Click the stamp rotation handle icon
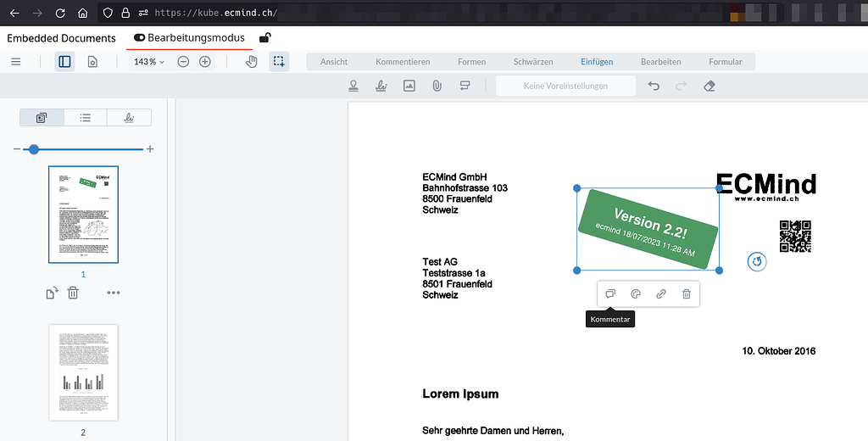The height and width of the screenshot is (441, 868). tap(757, 261)
